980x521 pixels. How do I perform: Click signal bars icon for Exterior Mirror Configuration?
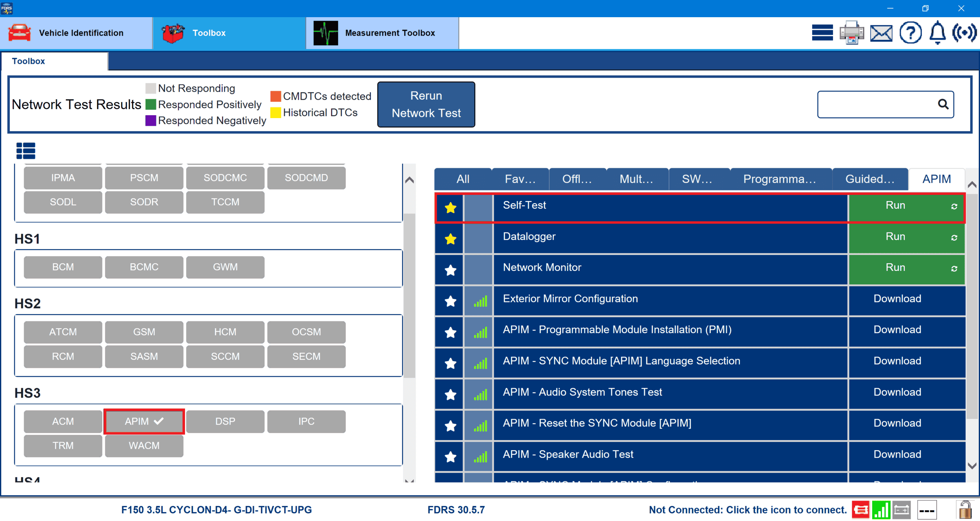480,301
